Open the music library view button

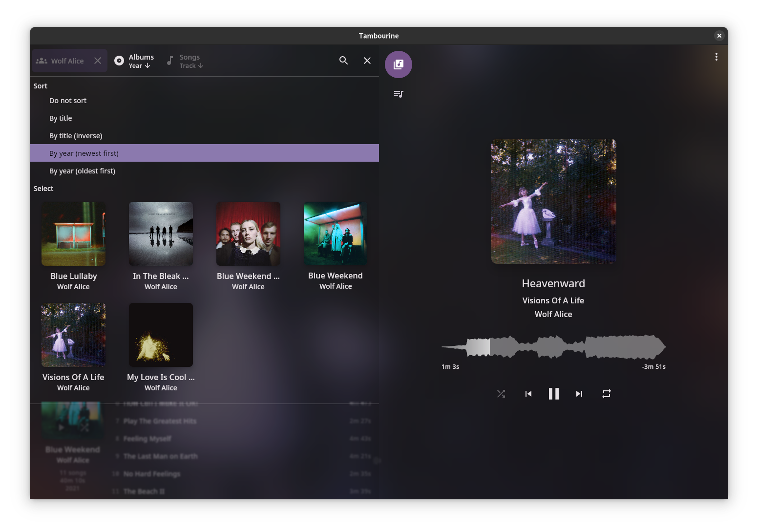(399, 64)
